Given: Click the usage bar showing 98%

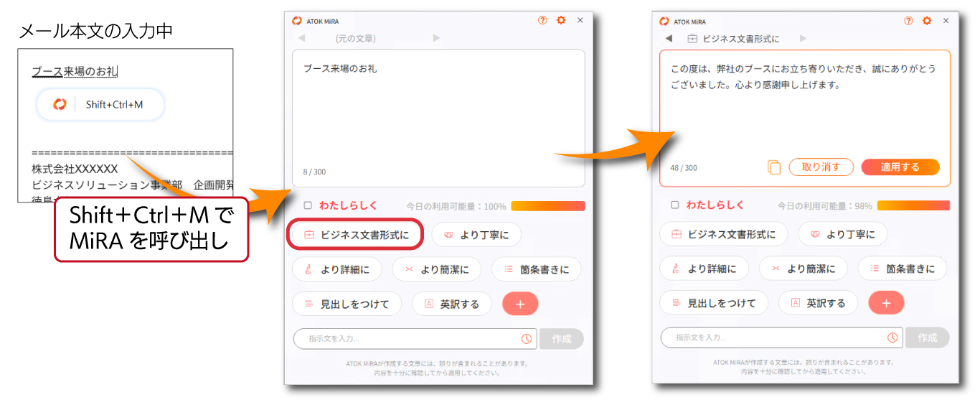Looking at the screenshot, I should pyautogui.click(x=913, y=205).
